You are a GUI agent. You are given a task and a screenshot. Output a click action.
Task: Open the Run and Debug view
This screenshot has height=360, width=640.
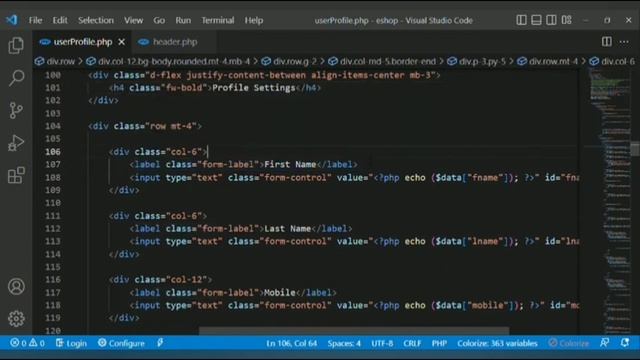[x=16, y=143]
